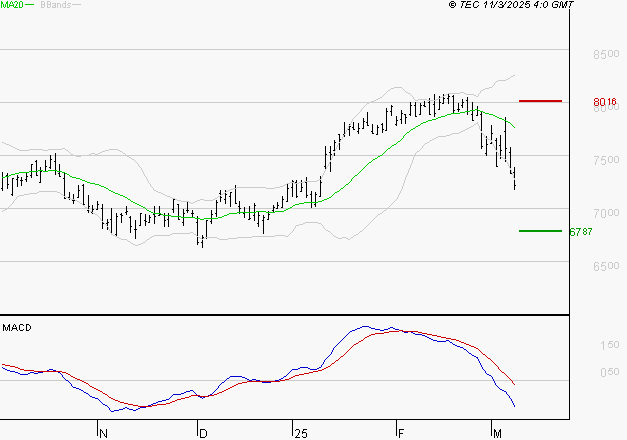Select the 8016 resistance price label
The height and width of the screenshot is (440, 627).
(x=605, y=102)
